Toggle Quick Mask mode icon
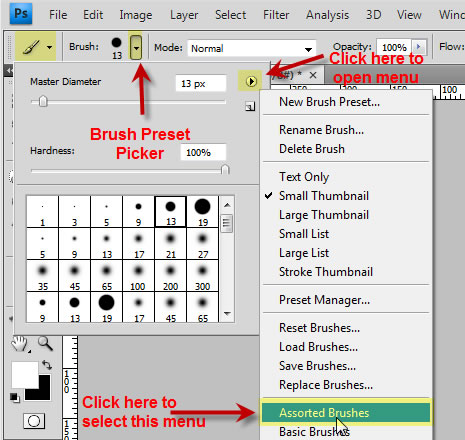The width and height of the screenshot is (465, 440). [x=34, y=421]
